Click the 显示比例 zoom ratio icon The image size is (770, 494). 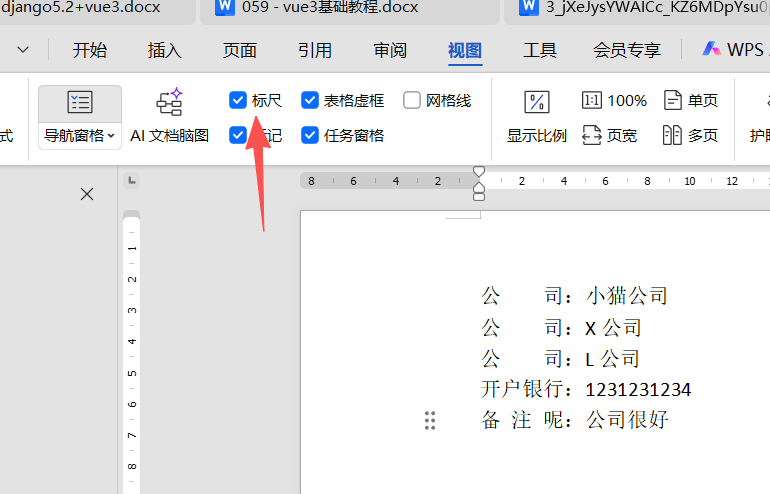click(537, 102)
